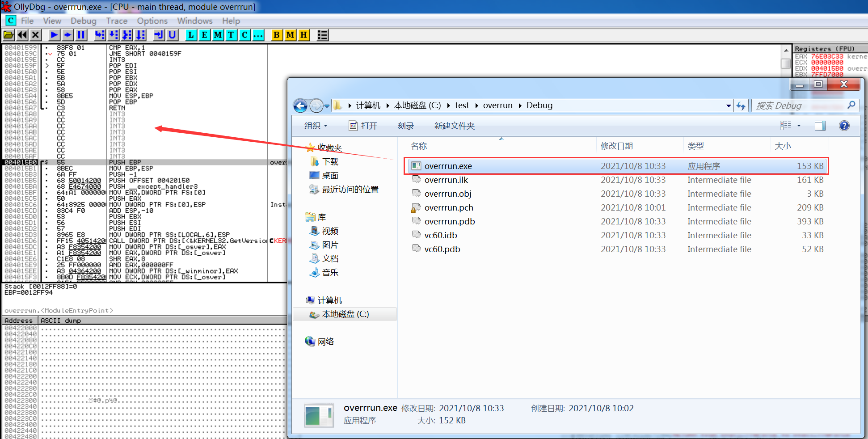Open the 组织 dropdown menu
This screenshot has width=868, height=439.
pos(316,126)
